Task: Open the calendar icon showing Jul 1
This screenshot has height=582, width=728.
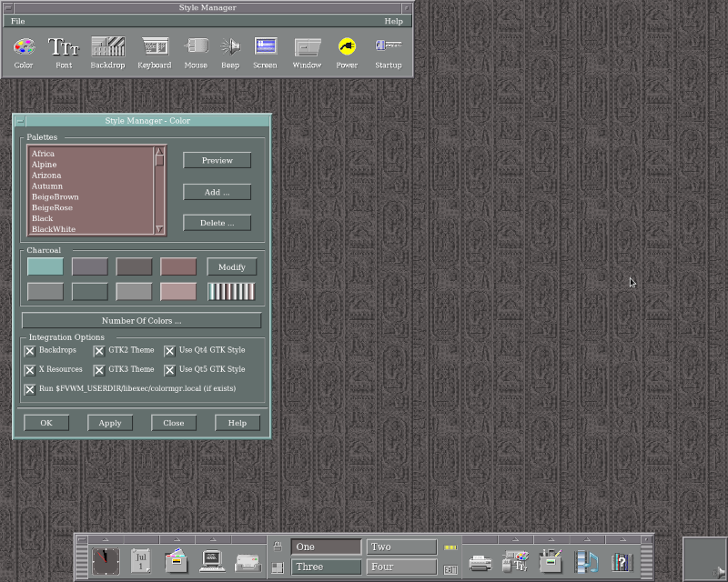Action: pyautogui.click(x=141, y=561)
